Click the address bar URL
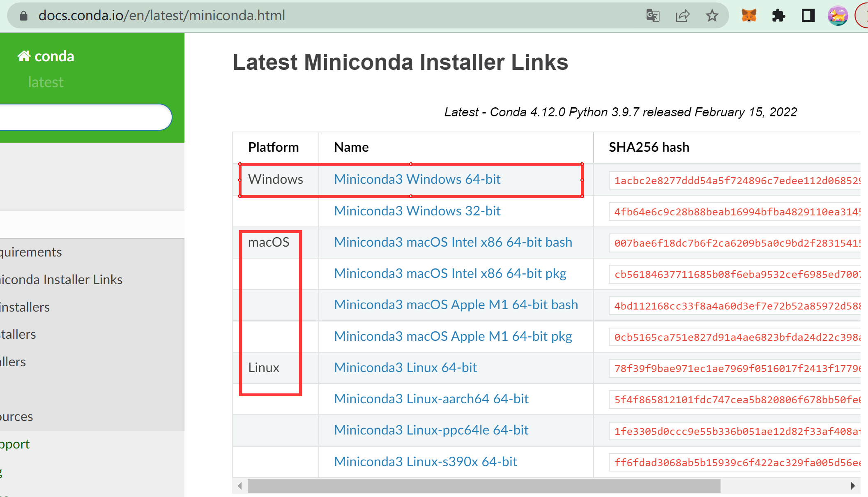 161,16
